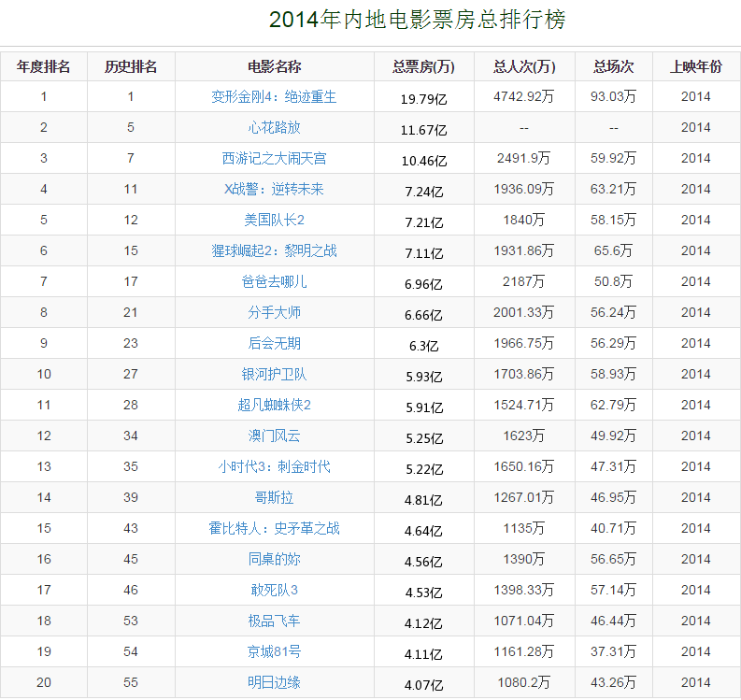The height and width of the screenshot is (700, 741).
Task: Select the 1931.86万 attendance cell
Action: (524, 251)
